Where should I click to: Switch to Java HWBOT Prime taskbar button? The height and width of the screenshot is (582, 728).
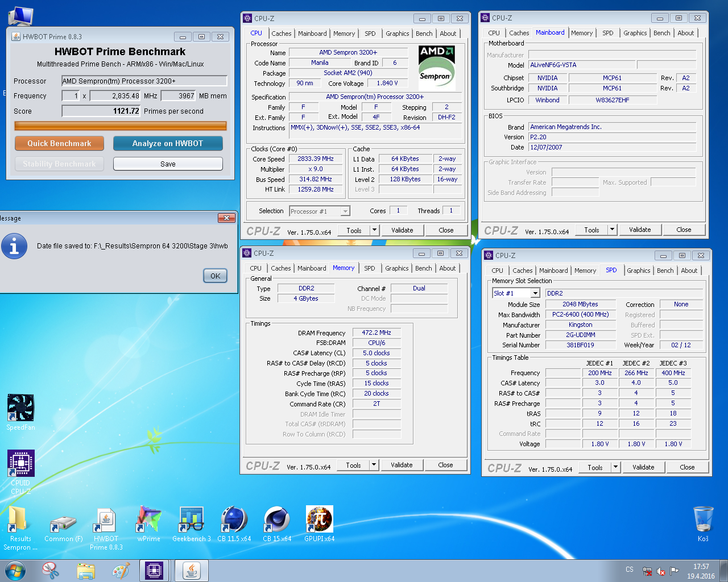(x=192, y=571)
